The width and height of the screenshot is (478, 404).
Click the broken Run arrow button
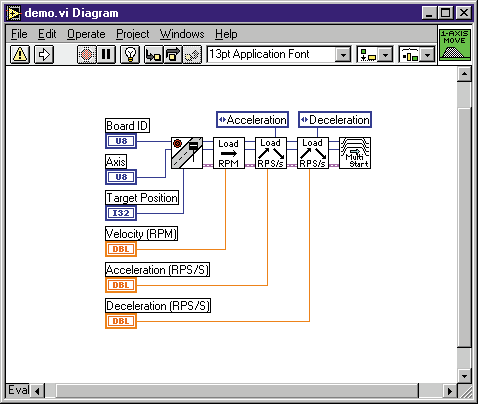pyautogui.click(x=44, y=54)
